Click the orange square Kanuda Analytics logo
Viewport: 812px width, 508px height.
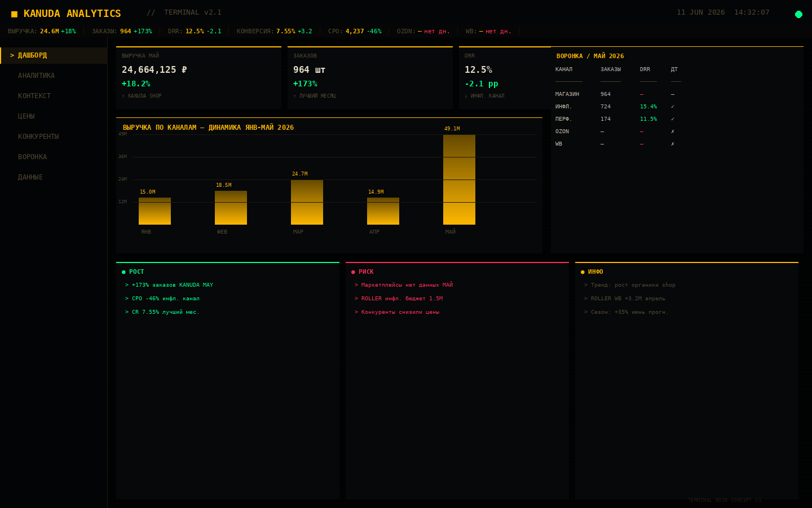(x=14, y=14)
